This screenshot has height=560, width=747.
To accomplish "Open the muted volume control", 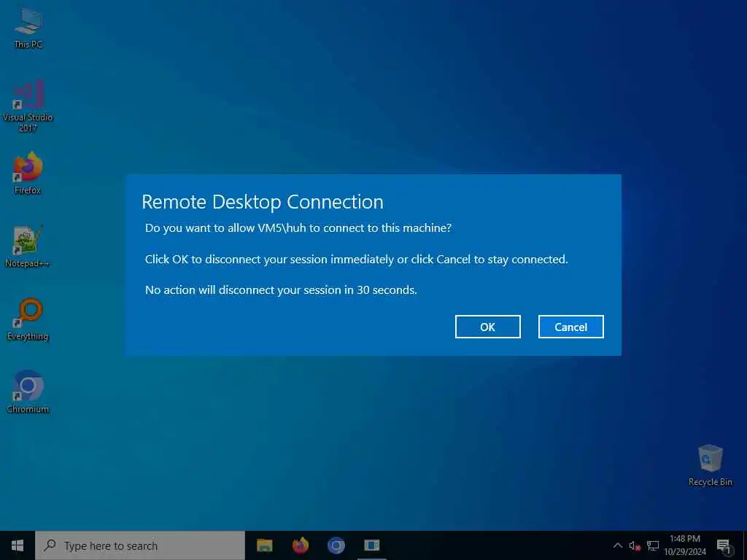I will coord(635,545).
